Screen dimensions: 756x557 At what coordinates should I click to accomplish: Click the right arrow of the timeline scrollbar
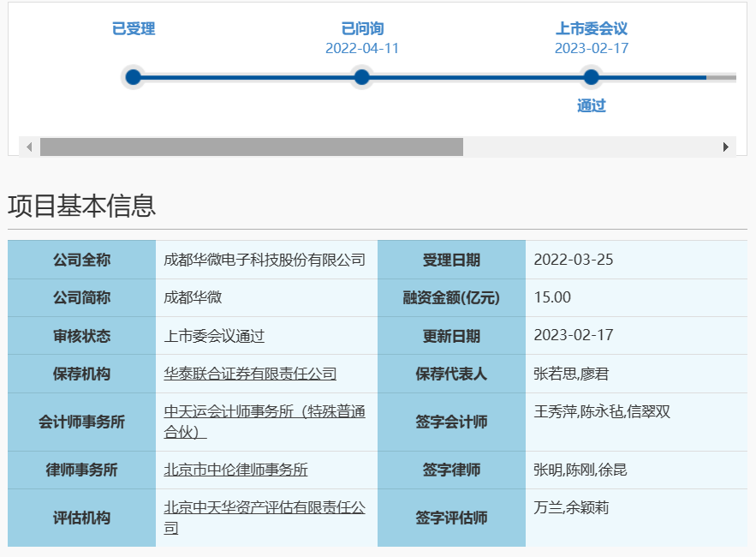point(726,147)
